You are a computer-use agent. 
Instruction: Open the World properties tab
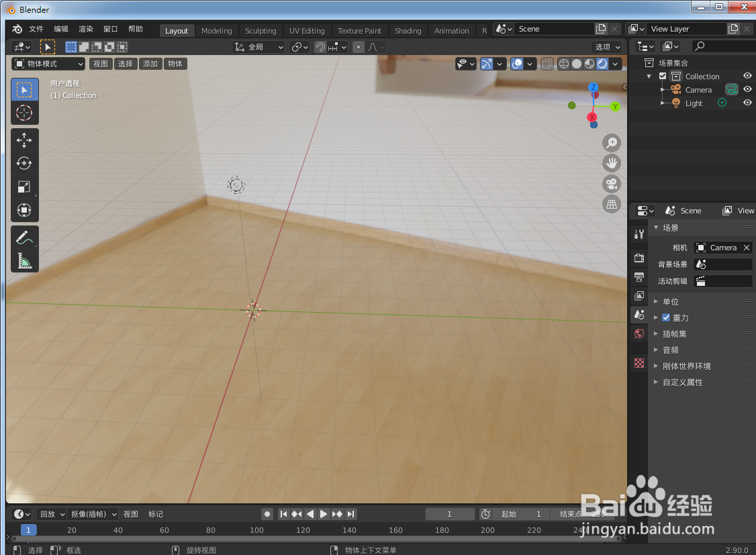pyautogui.click(x=639, y=334)
